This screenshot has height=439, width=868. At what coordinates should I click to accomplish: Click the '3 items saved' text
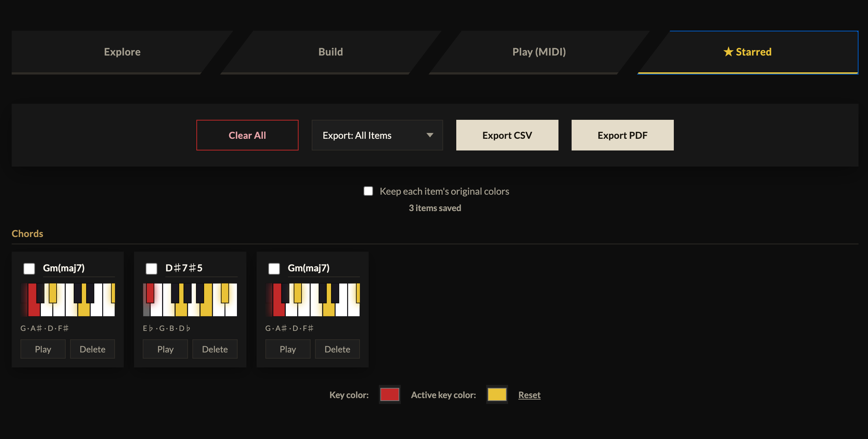point(435,208)
